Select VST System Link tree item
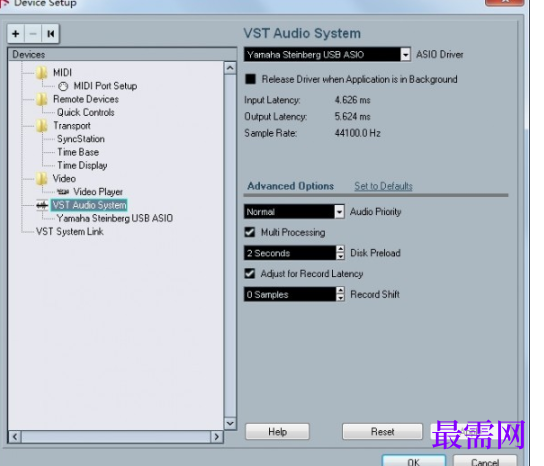544x466 pixels. [70, 231]
